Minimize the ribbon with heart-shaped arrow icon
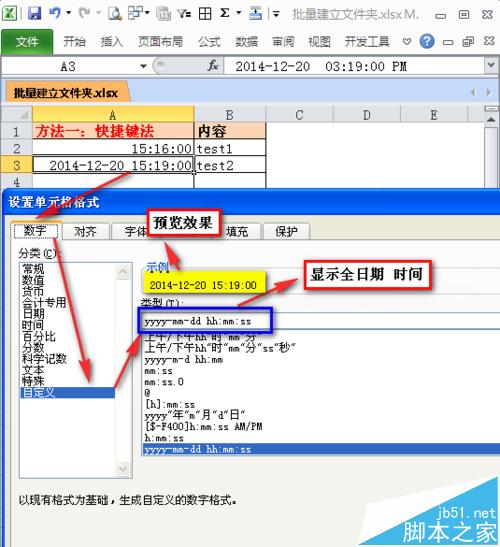The height and width of the screenshot is (547, 500). [407, 42]
